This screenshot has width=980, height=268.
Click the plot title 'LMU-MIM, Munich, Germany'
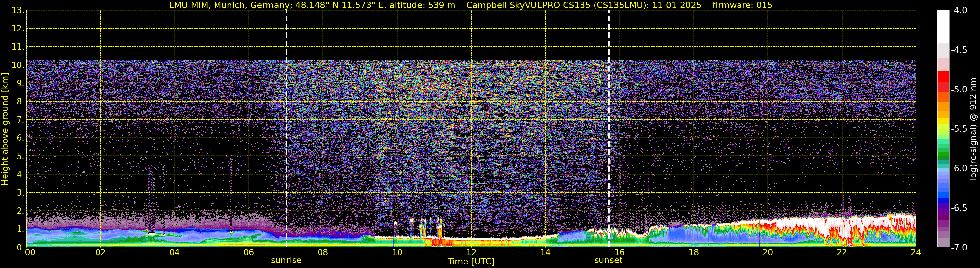[230, 5]
